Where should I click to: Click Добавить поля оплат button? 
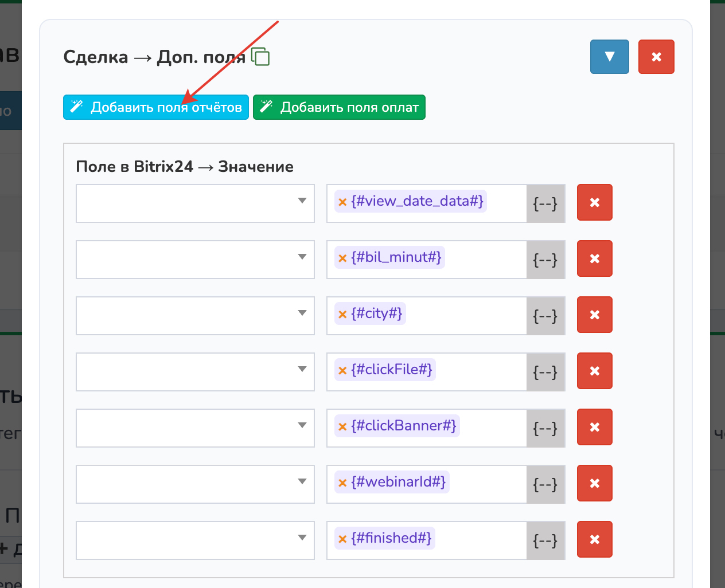pyautogui.click(x=339, y=107)
